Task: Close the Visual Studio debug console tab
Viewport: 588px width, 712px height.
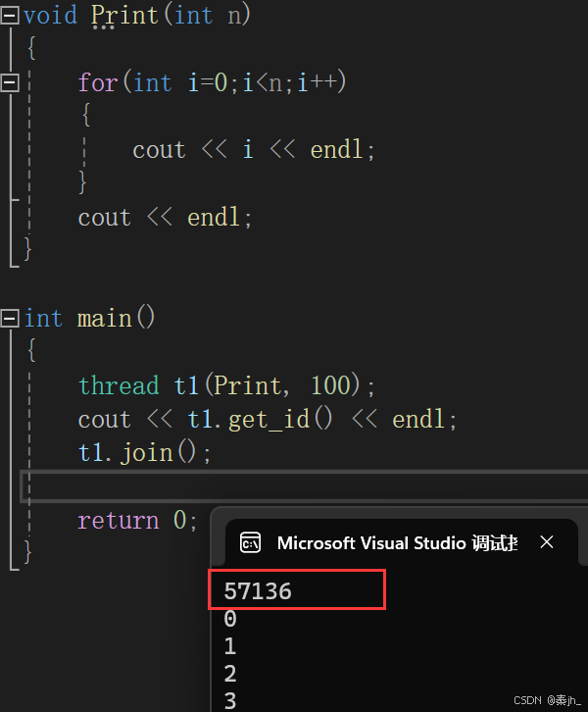Action: point(547,541)
